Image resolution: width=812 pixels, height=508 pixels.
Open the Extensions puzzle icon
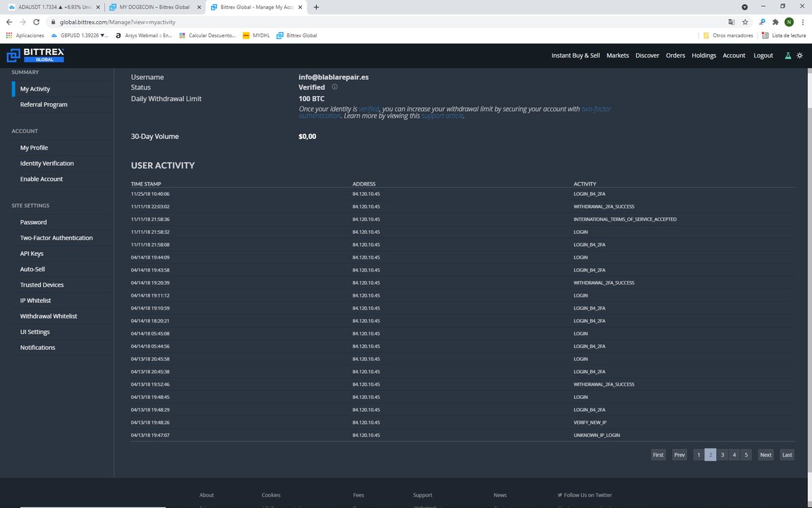coord(775,22)
